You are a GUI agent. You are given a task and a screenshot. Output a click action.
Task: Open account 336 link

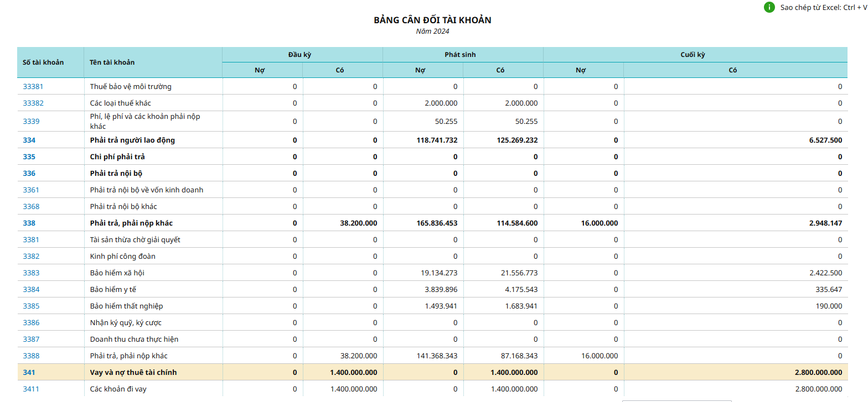click(29, 174)
